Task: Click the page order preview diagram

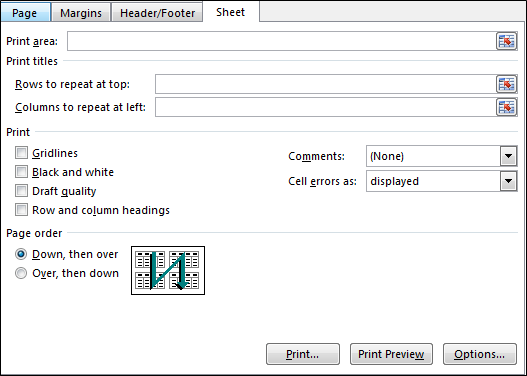Action: click(x=168, y=270)
